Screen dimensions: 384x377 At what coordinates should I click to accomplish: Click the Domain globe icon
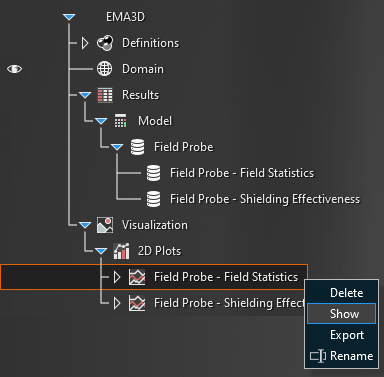[x=104, y=69]
